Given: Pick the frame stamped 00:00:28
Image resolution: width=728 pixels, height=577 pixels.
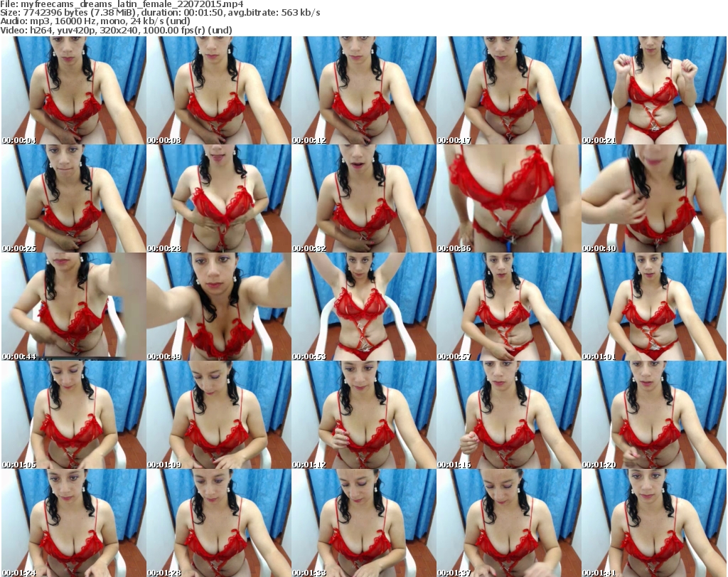Looking at the screenshot, I should (x=219, y=198).
